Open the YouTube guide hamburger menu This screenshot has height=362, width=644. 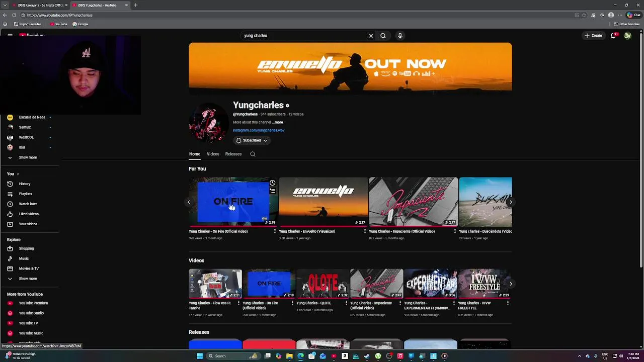point(10,35)
